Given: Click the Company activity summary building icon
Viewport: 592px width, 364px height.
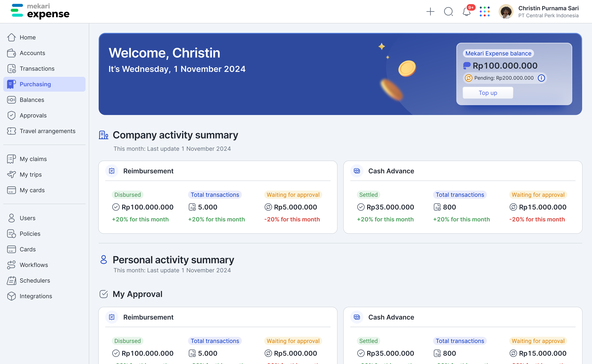Looking at the screenshot, I should coord(103,135).
